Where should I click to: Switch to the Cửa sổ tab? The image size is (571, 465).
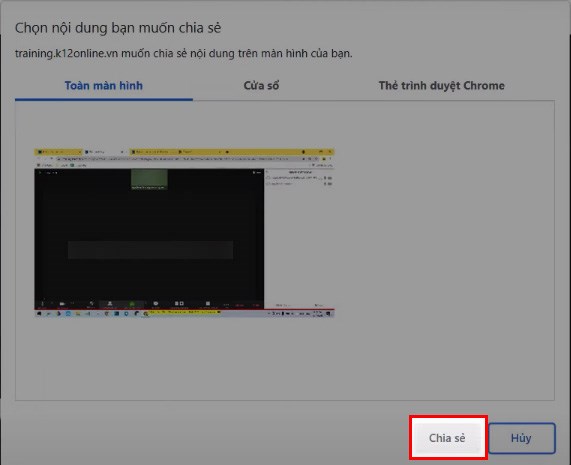(261, 86)
